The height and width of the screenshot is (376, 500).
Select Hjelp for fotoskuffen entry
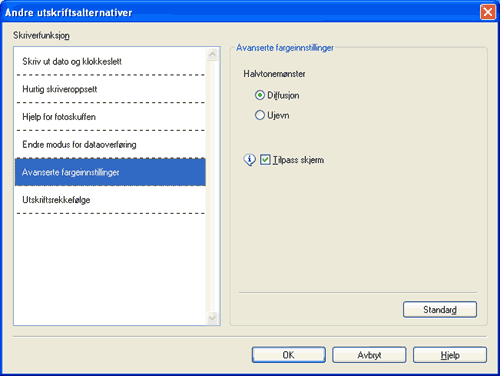click(110, 117)
